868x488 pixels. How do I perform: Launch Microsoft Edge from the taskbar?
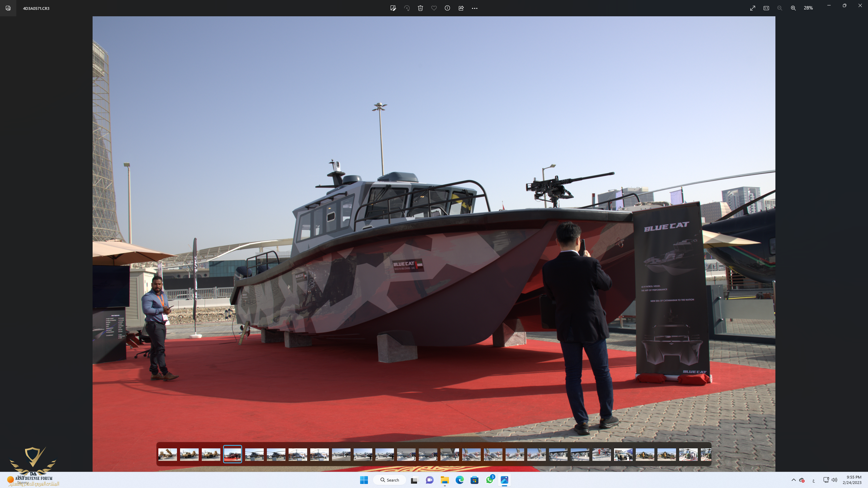coord(459,480)
